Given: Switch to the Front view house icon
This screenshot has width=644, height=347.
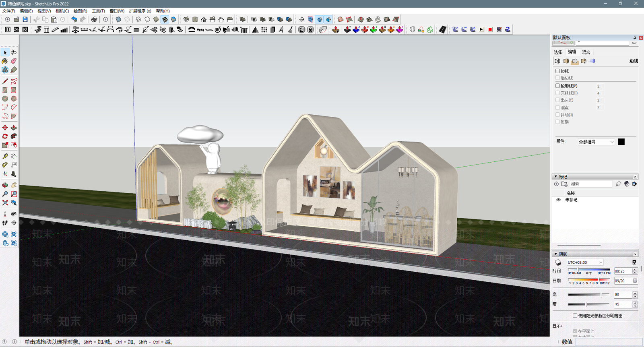Looking at the screenshot, I should click(204, 19).
